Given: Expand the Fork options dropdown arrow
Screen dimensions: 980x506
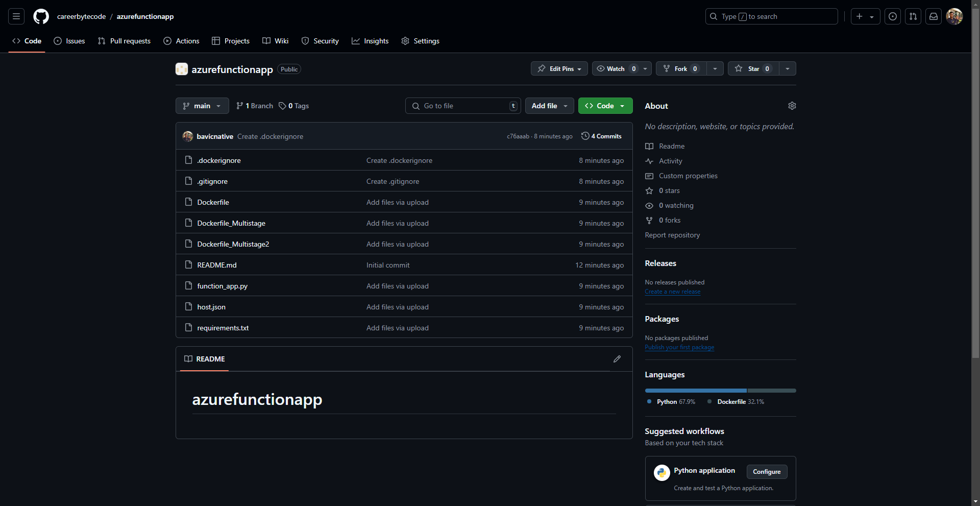Looking at the screenshot, I should 715,68.
